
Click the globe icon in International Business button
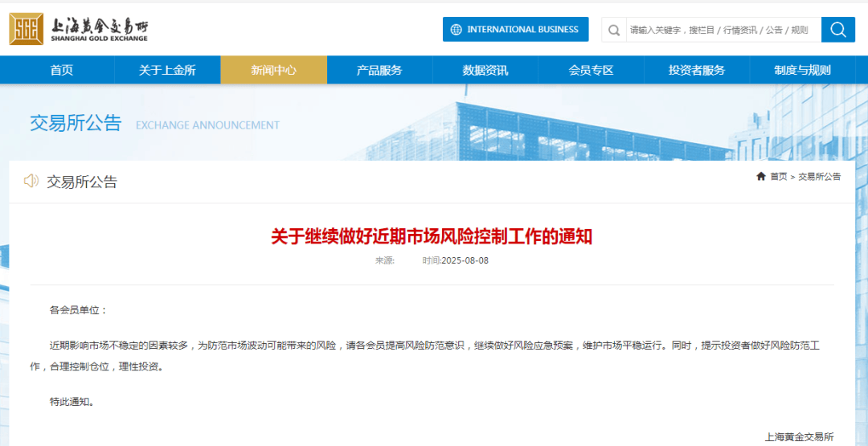click(x=457, y=29)
